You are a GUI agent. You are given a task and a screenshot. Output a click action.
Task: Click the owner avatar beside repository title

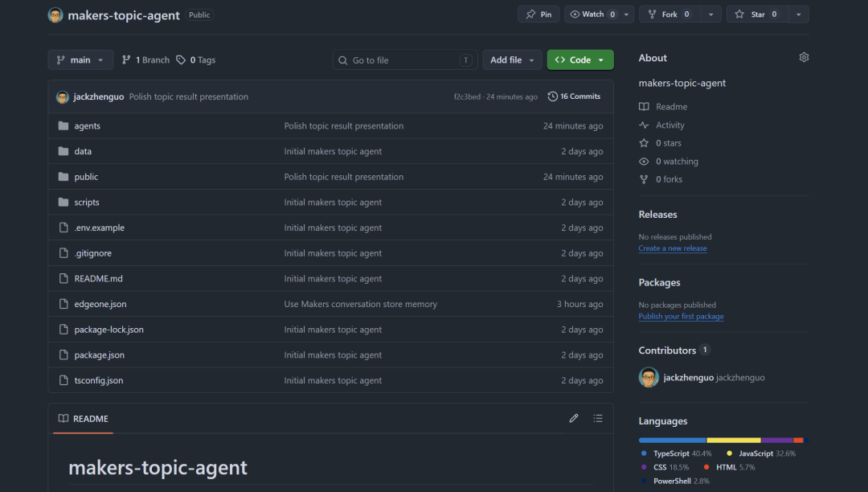pos(55,15)
